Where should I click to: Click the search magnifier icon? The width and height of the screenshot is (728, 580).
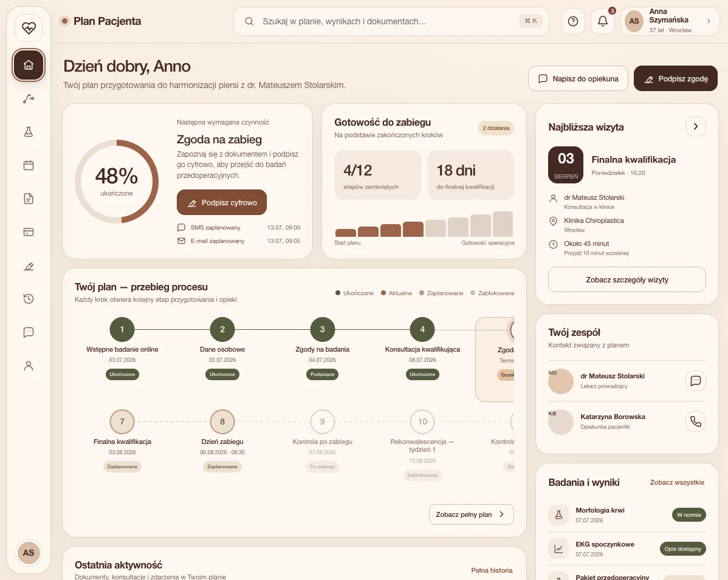pos(249,21)
